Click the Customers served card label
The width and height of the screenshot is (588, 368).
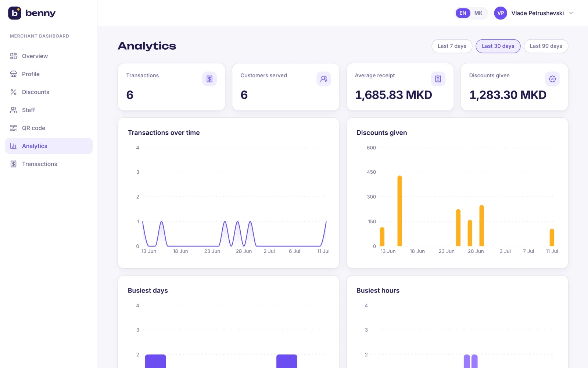click(263, 75)
